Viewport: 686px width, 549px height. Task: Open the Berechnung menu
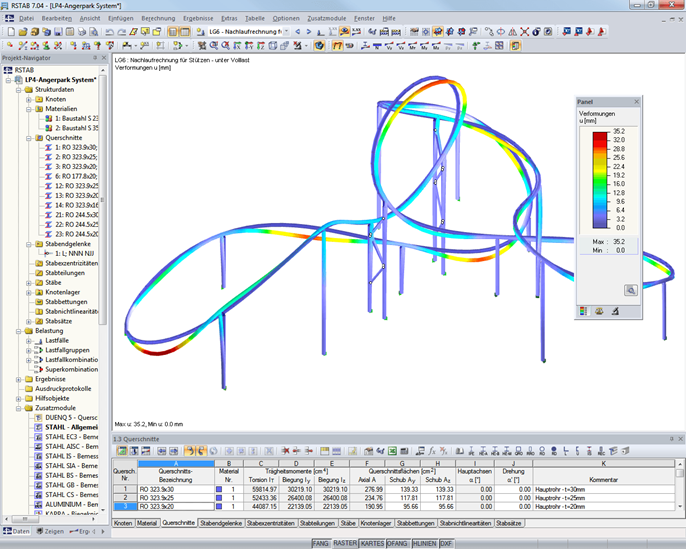click(158, 18)
